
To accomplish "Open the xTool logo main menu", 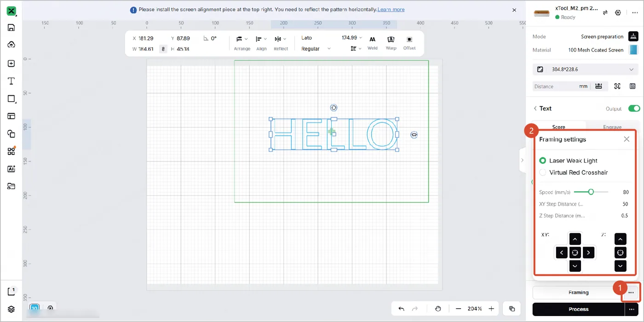I will (x=11, y=11).
